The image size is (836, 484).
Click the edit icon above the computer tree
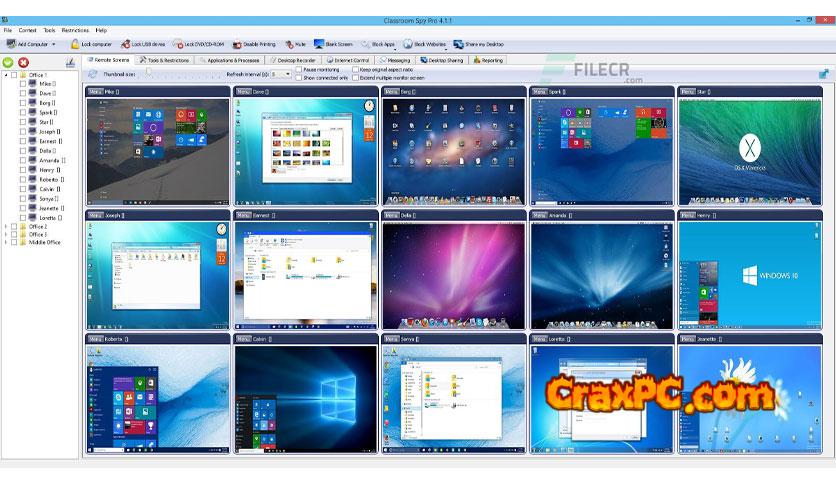[x=70, y=62]
